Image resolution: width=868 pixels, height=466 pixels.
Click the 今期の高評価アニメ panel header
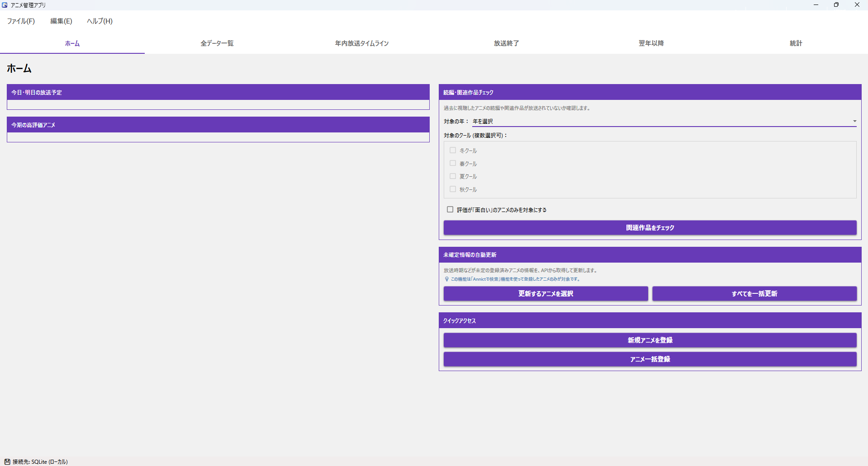coord(218,125)
